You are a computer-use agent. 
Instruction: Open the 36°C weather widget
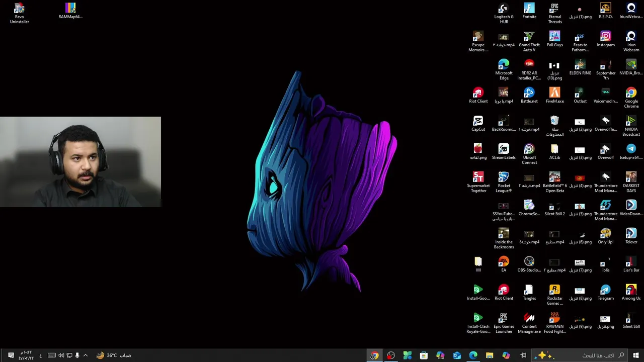114,355
